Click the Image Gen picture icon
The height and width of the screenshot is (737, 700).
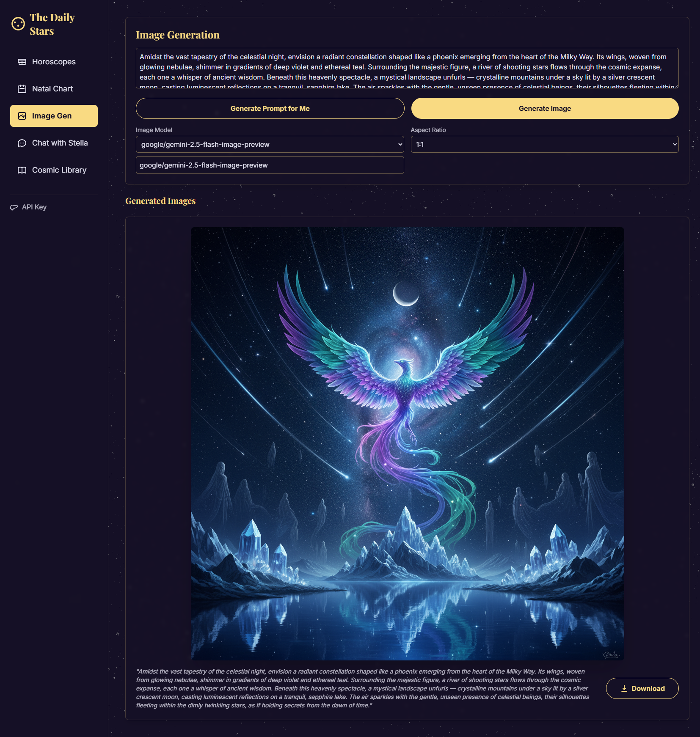click(x=22, y=116)
